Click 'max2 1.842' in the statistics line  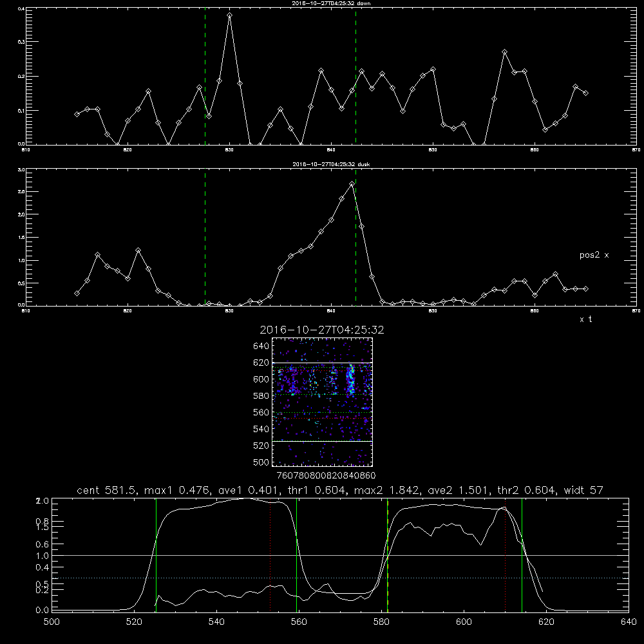click(387, 490)
